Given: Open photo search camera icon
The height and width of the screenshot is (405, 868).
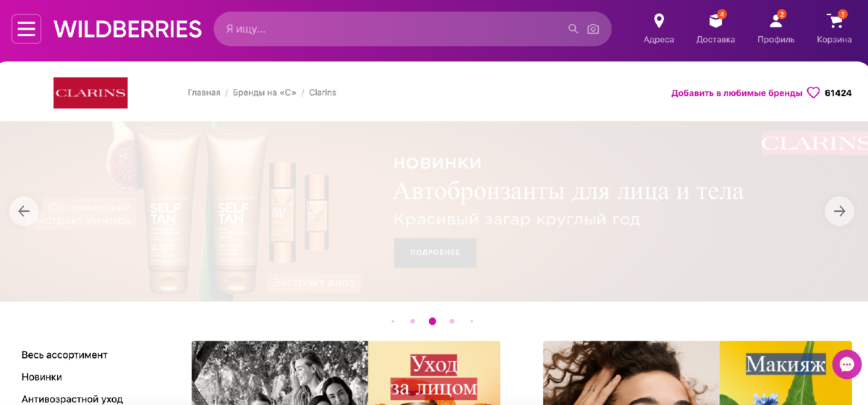Looking at the screenshot, I should pyautogui.click(x=593, y=29).
